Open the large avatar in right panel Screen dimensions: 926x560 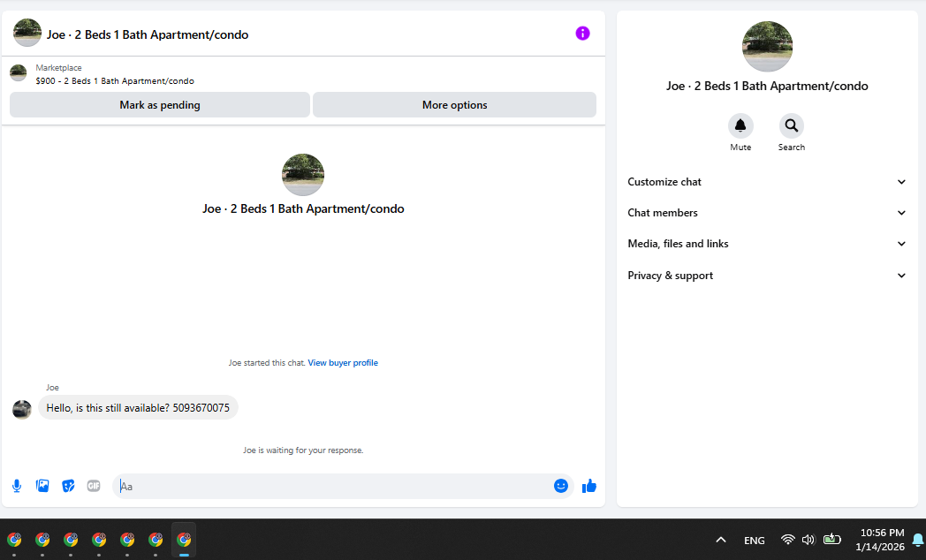pyautogui.click(x=767, y=47)
